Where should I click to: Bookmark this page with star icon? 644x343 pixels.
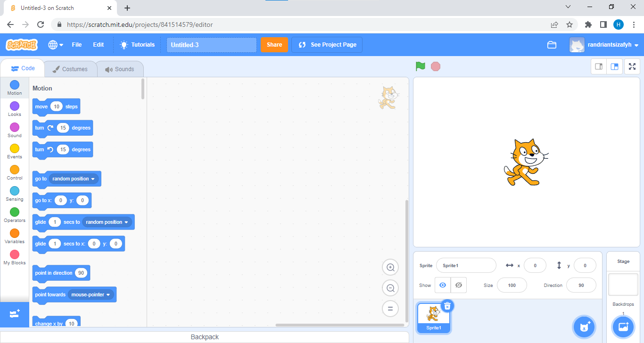570,24
